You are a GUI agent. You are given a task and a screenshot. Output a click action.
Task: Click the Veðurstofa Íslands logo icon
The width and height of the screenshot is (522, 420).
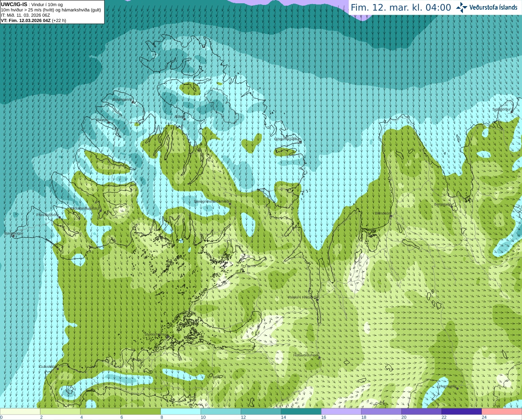tap(462, 7)
